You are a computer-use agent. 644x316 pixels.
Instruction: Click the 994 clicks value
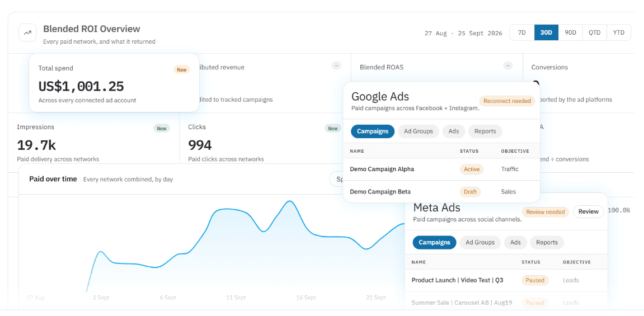(x=200, y=145)
